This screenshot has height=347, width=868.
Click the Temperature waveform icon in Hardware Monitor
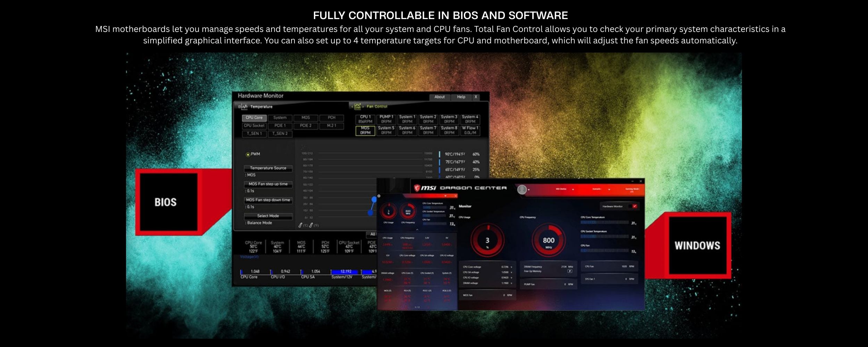pos(244,107)
